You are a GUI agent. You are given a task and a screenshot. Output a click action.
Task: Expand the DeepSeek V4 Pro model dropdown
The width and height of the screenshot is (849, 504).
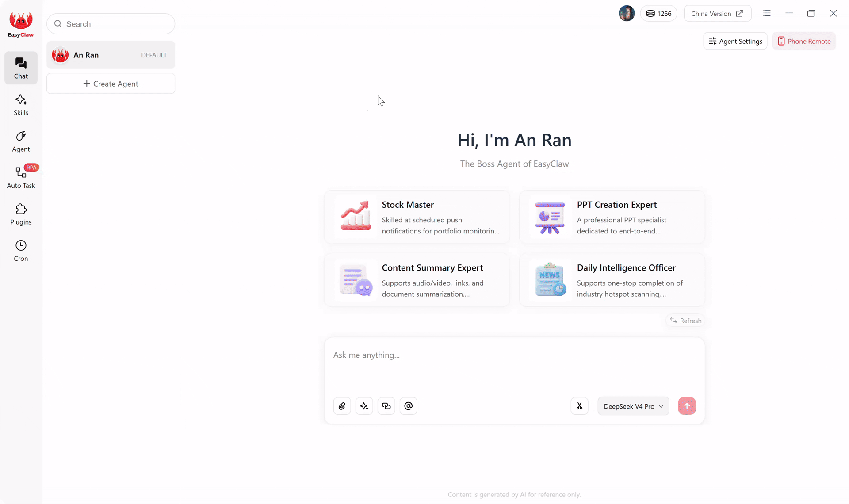point(633,406)
